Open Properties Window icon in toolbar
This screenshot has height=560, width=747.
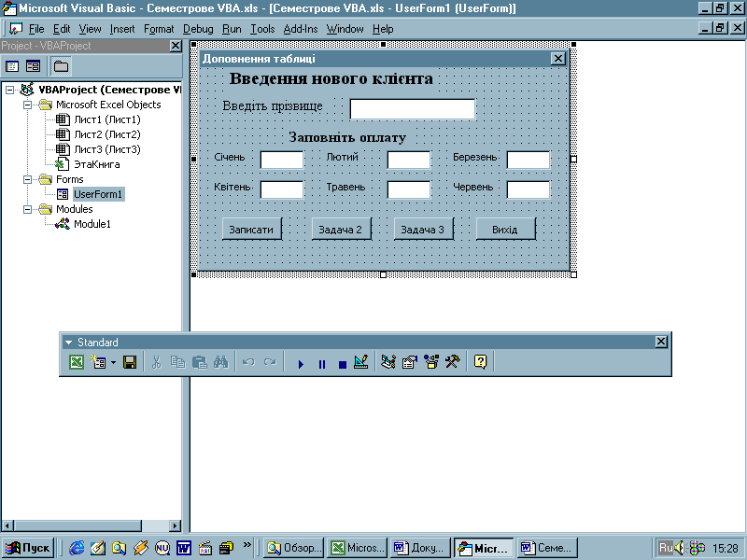click(x=410, y=362)
